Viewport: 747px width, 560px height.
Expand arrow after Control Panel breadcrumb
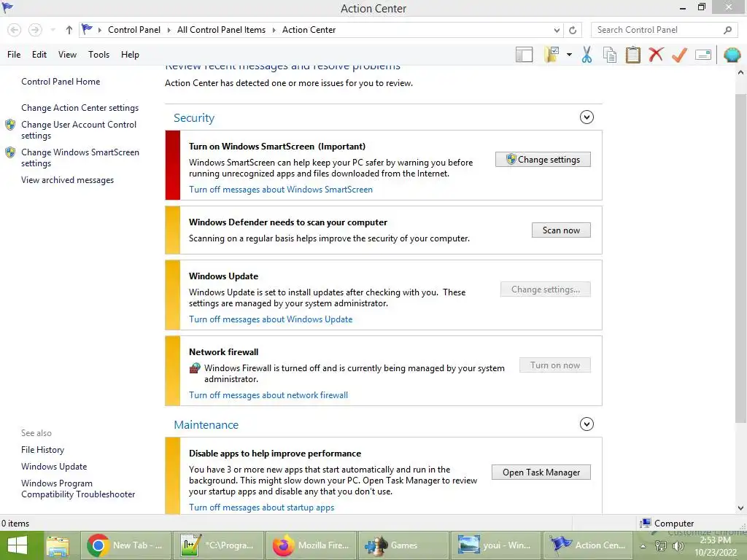click(x=169, y=30)
